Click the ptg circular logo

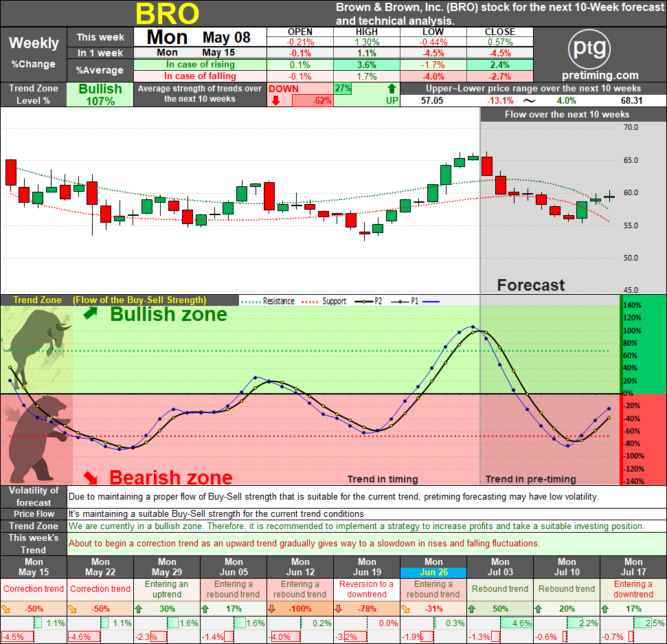pos(589,49)
